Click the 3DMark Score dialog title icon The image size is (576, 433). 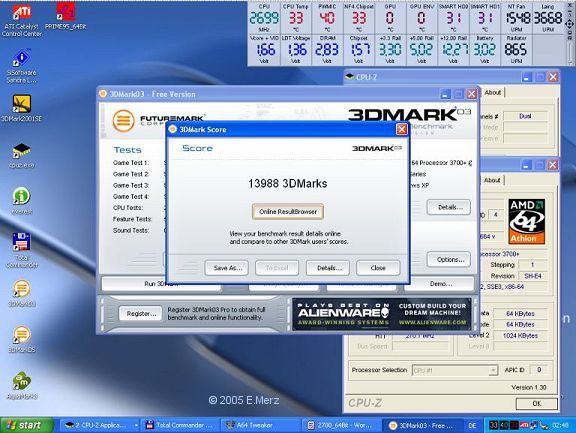[173, 129]
